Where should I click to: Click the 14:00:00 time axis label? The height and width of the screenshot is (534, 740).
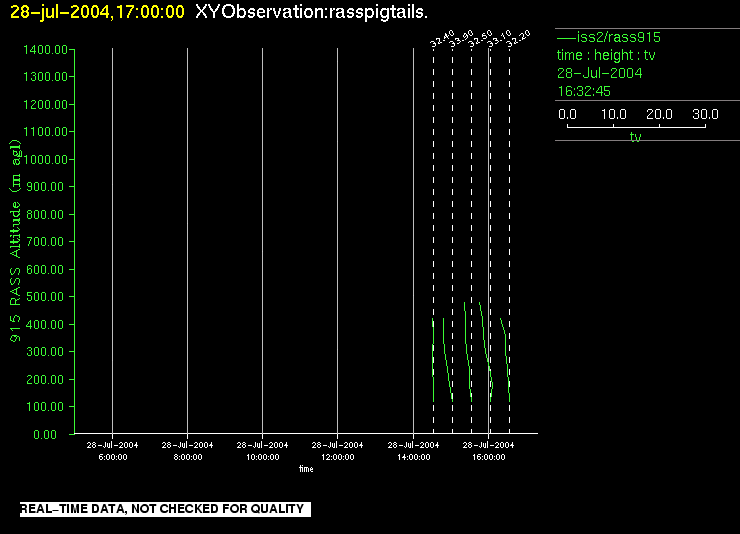point(413,457)
